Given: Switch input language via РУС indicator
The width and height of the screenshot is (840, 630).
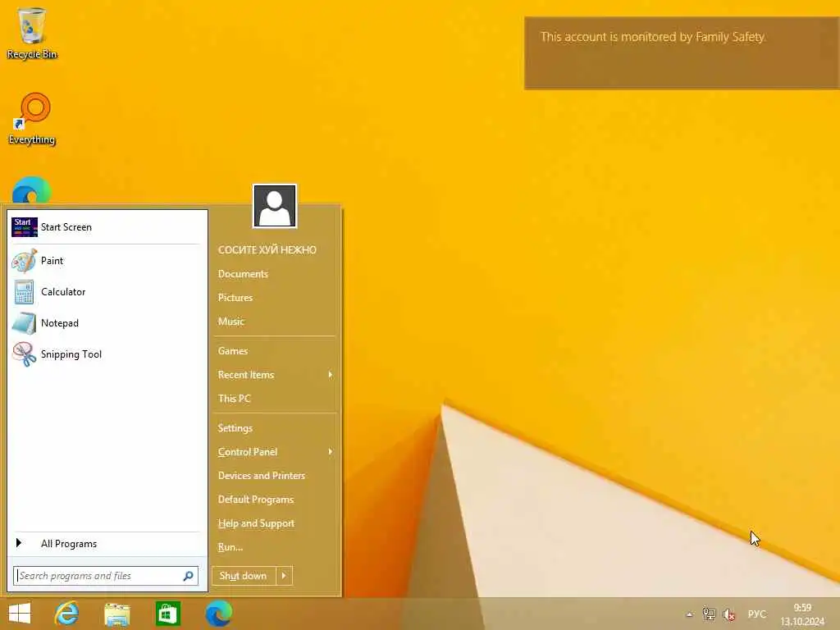Looking at the screenshot, I should pos(757,614).
